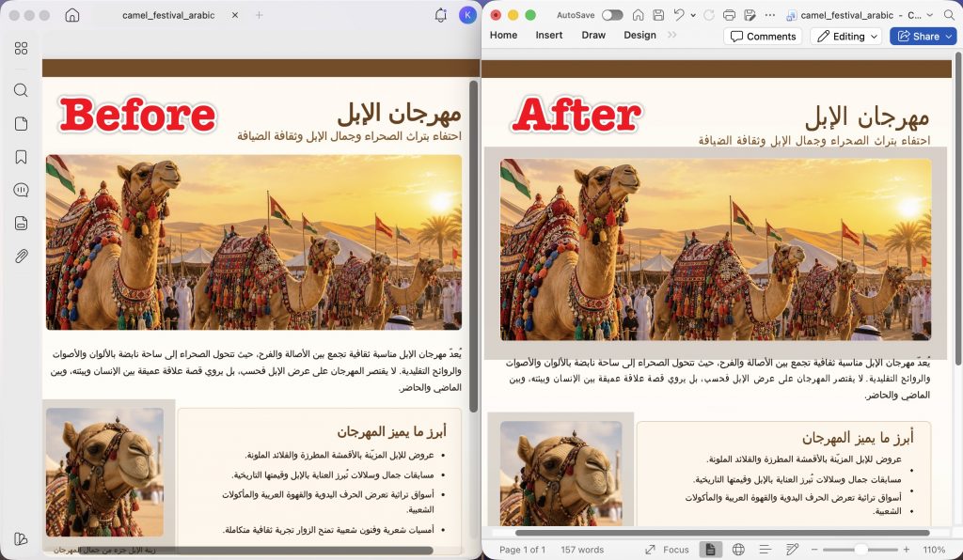Select the Outline view icon in Word
Screen dimensions: 963x560
(x=766, y=550)
